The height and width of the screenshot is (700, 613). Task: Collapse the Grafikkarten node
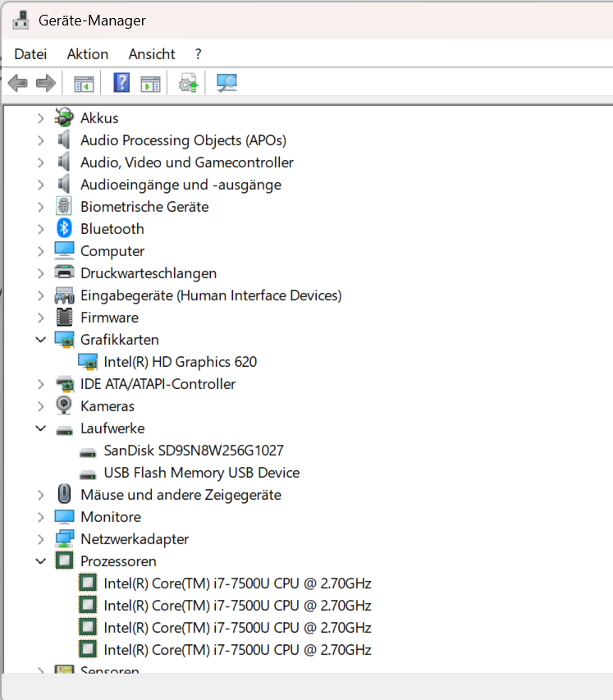pyautogui.click(x=41, y=340)
